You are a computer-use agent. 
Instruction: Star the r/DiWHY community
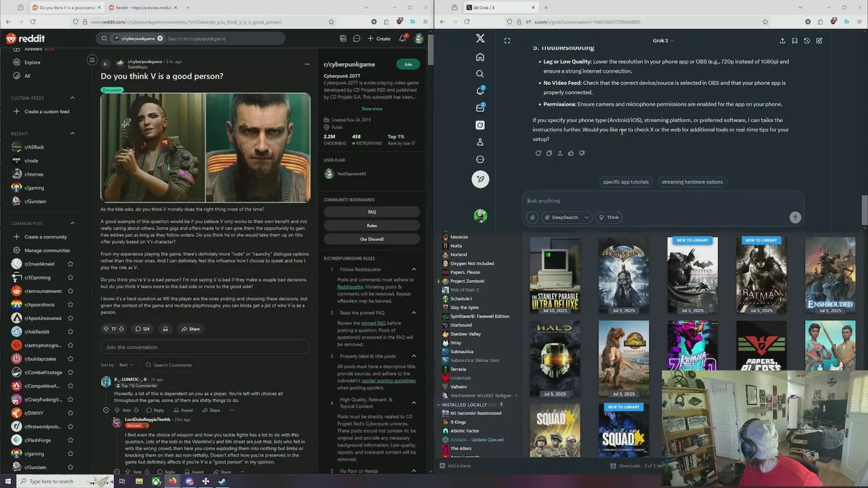(x=70, y=413)
